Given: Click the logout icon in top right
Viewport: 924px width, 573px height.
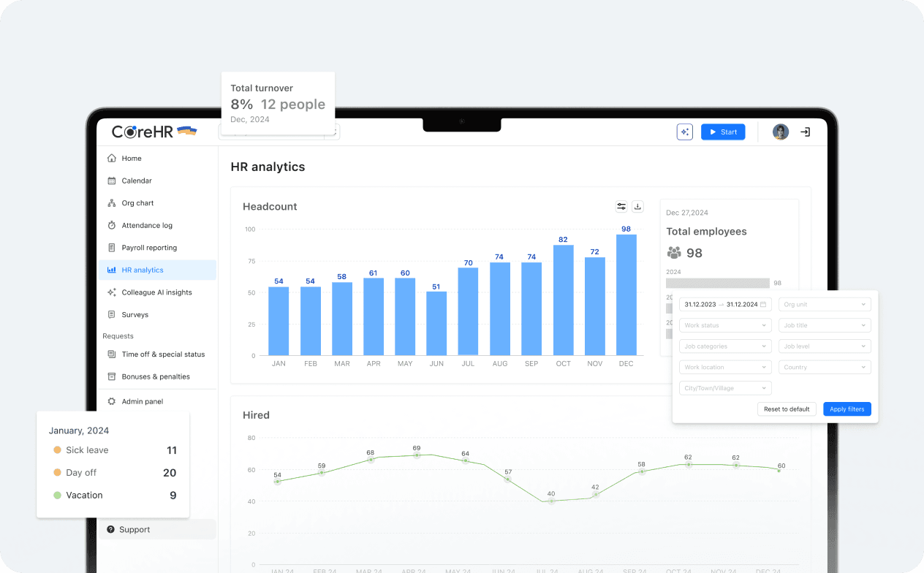Looking at the screenshot, I should point(805,132).
